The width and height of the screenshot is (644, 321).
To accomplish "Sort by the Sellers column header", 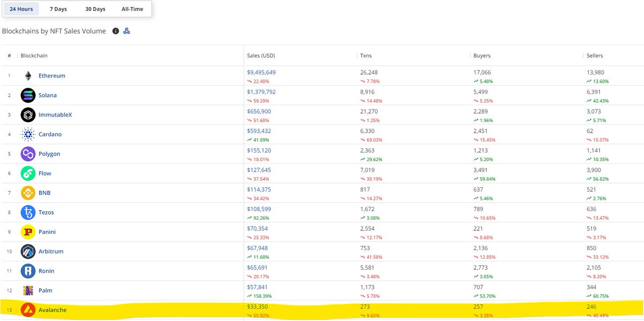I will tap(595, 55).
